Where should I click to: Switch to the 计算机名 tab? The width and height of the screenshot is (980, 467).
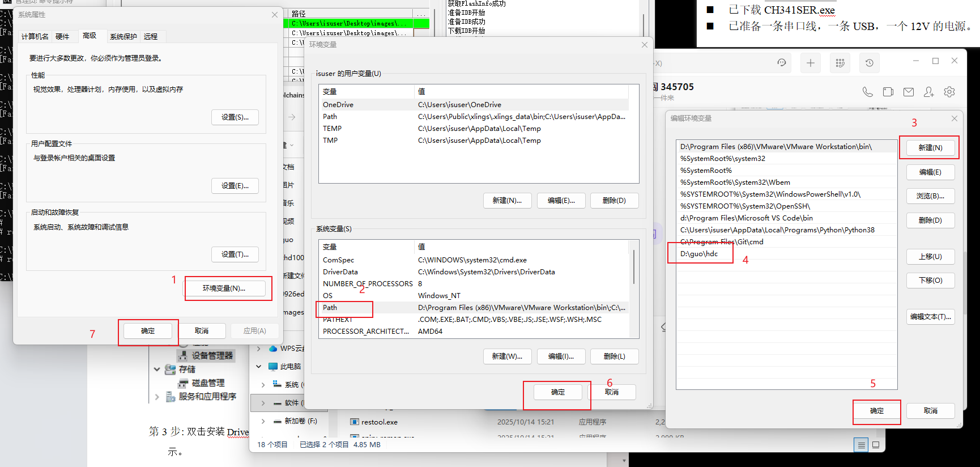coord(35,36)
